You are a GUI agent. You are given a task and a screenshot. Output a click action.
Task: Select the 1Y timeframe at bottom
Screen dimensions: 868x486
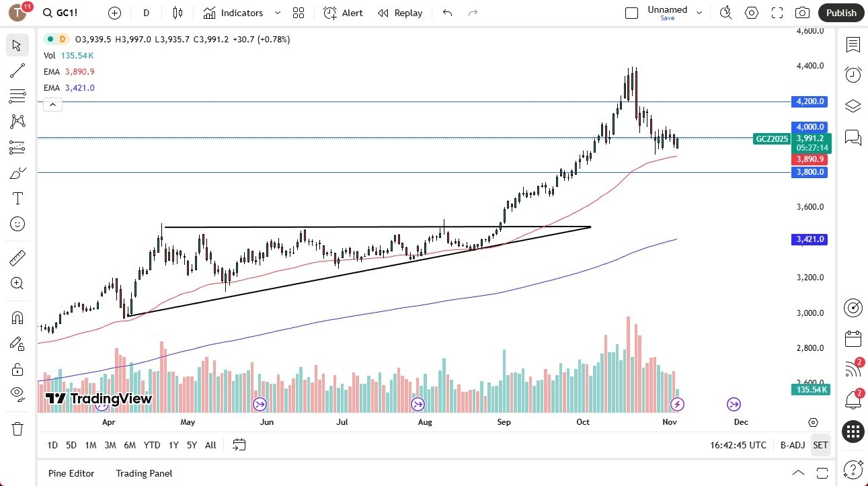tap(173, 445)
